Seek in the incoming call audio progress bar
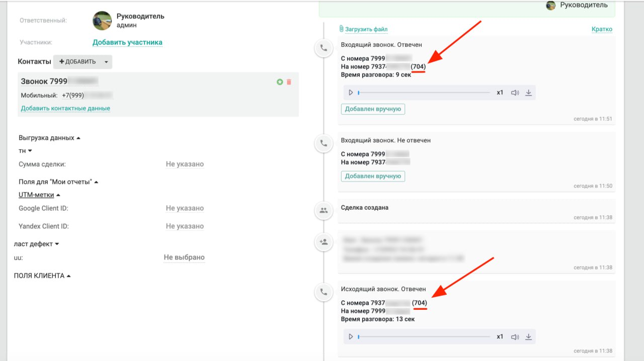This screenshot has width=644, height=361. [424, 93]
